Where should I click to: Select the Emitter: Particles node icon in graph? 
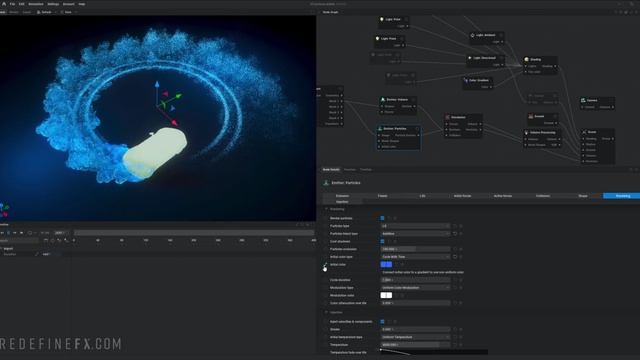(x=380, y=129)
